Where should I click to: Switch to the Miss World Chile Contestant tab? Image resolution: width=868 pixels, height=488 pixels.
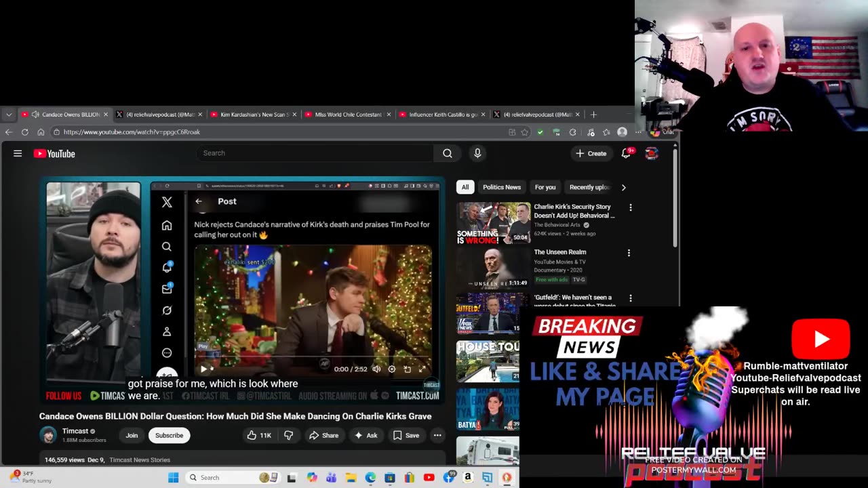click(x=349, y=115)
